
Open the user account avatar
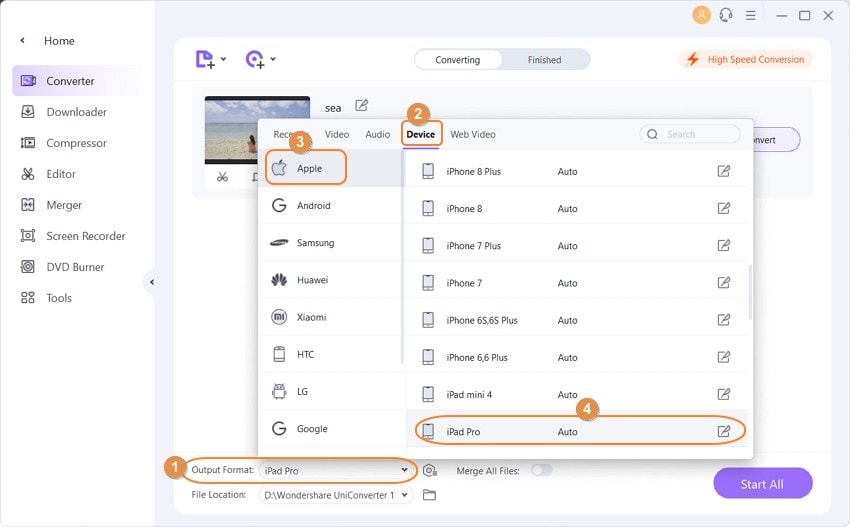pos(701,15)
